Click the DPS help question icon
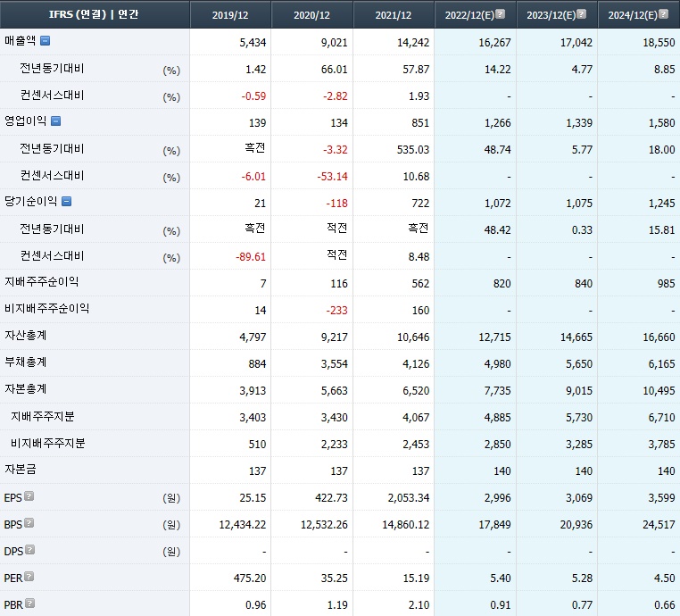680x616 pixels. pyautogui.click(x=30, y=550)
